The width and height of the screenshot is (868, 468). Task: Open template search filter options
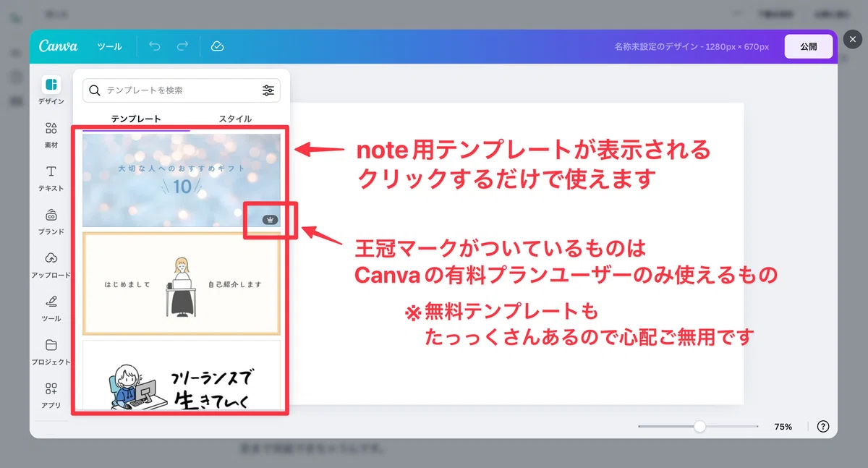[x=268, y=90]
